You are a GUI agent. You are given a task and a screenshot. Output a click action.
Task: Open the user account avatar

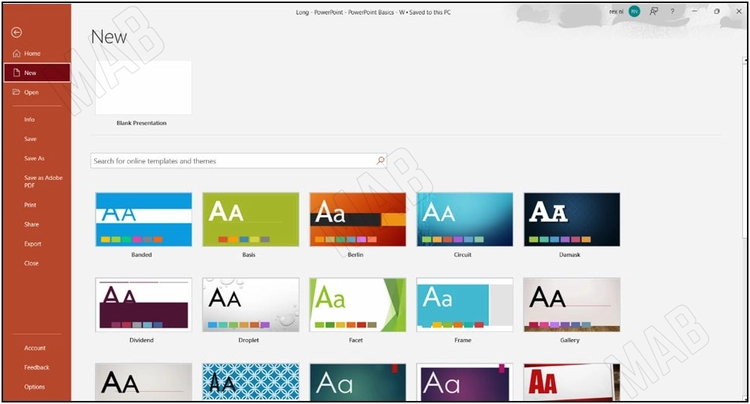pos(634,11)
